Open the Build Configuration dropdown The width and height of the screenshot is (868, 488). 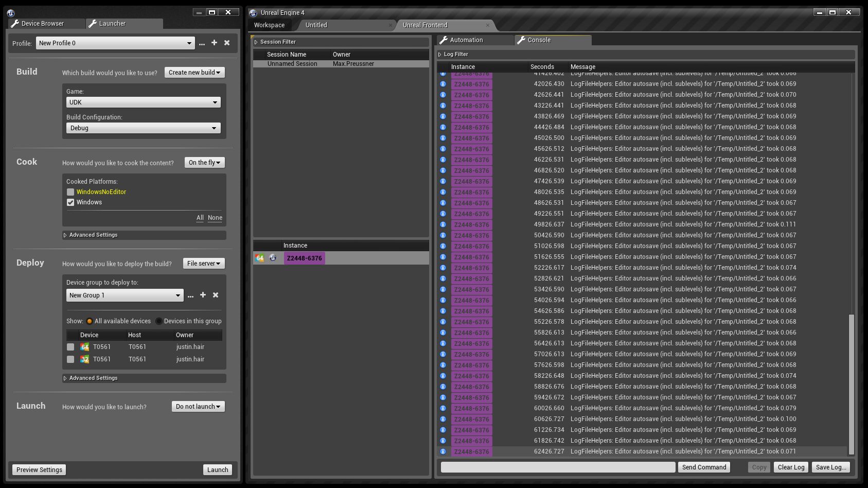click(143, 128)
